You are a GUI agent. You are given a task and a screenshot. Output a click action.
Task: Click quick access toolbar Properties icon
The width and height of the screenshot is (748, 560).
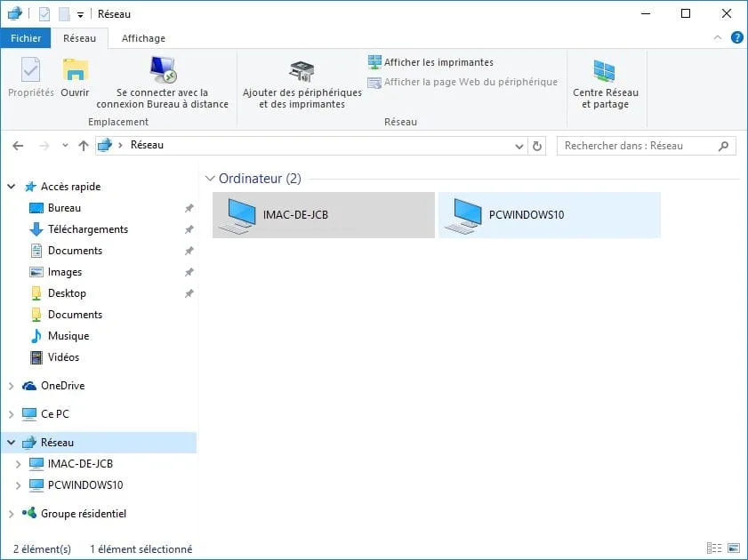pyautogui.click(x=44, y=14)
